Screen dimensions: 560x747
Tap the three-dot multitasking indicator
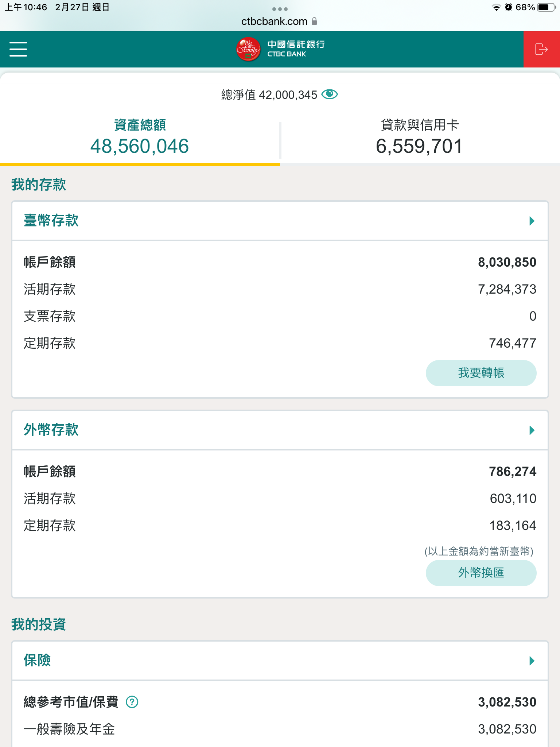(280, 9)
